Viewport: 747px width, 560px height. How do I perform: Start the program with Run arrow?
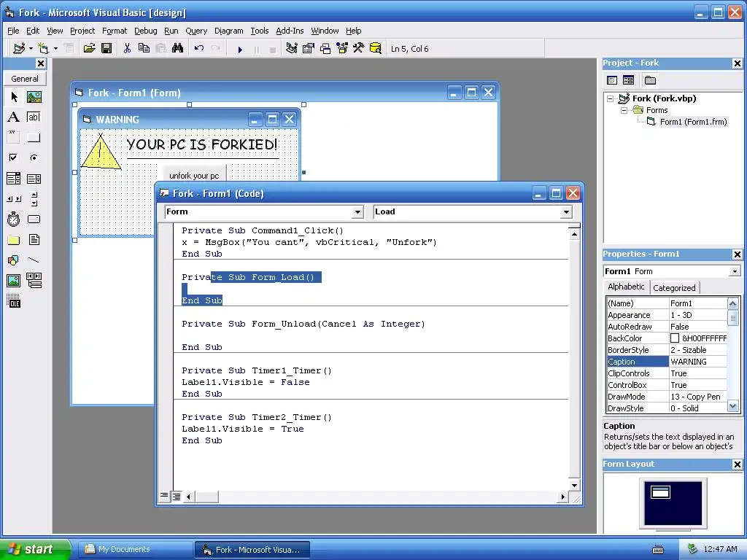(x=240, y=49)
